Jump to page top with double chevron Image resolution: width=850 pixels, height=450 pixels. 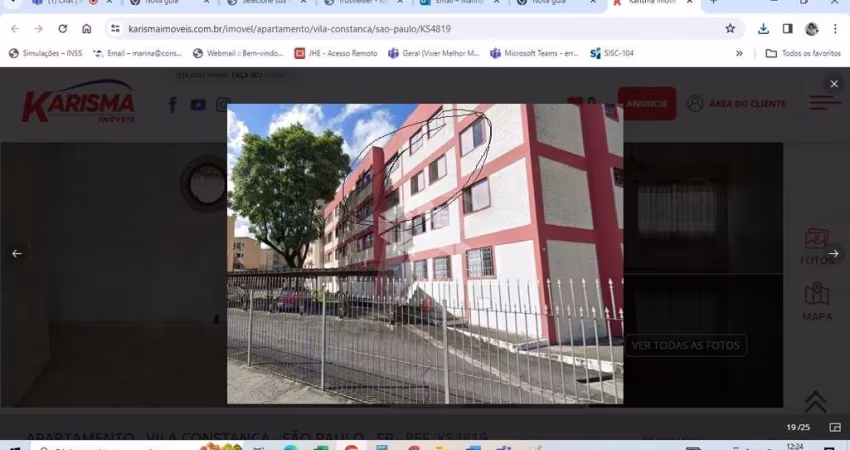[815, 402]
